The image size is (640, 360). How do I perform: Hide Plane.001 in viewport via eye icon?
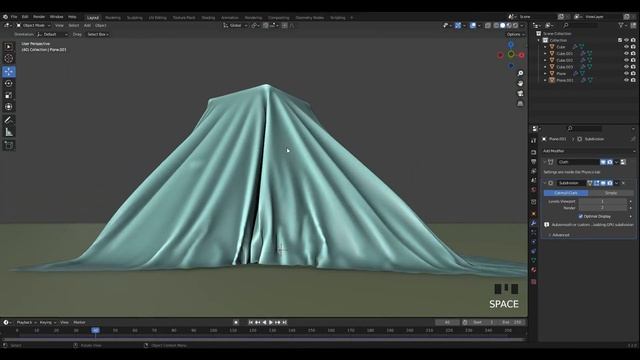click(x=626, y=80)
